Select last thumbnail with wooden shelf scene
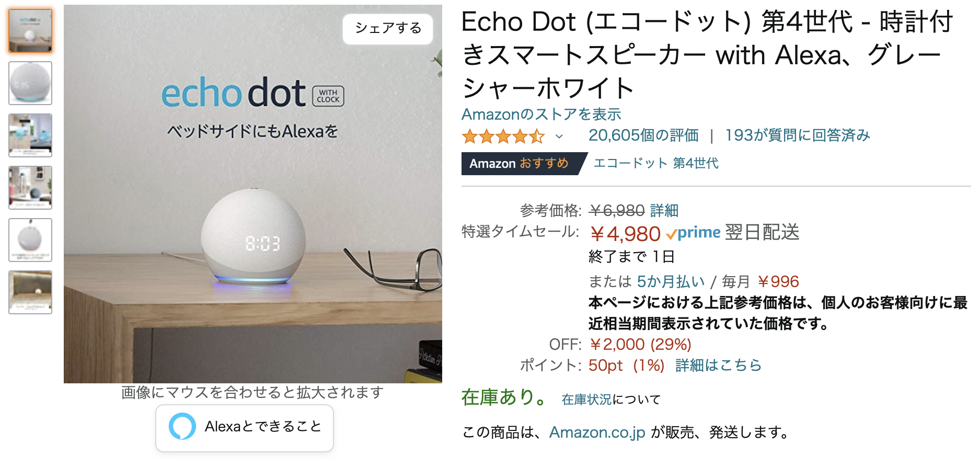This screenshot has height=467, width=980. (x=30, y=292)
